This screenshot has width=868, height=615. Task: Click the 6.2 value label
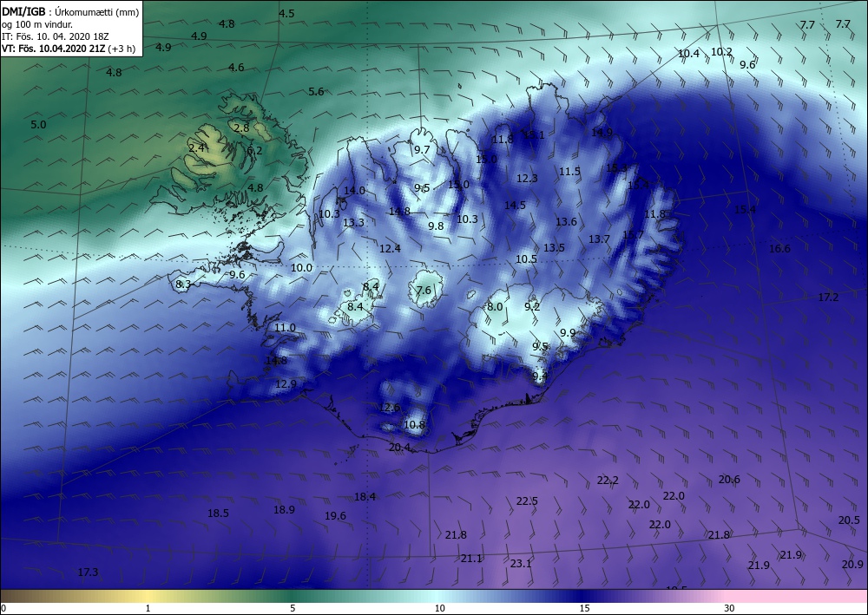click(254, 150)
